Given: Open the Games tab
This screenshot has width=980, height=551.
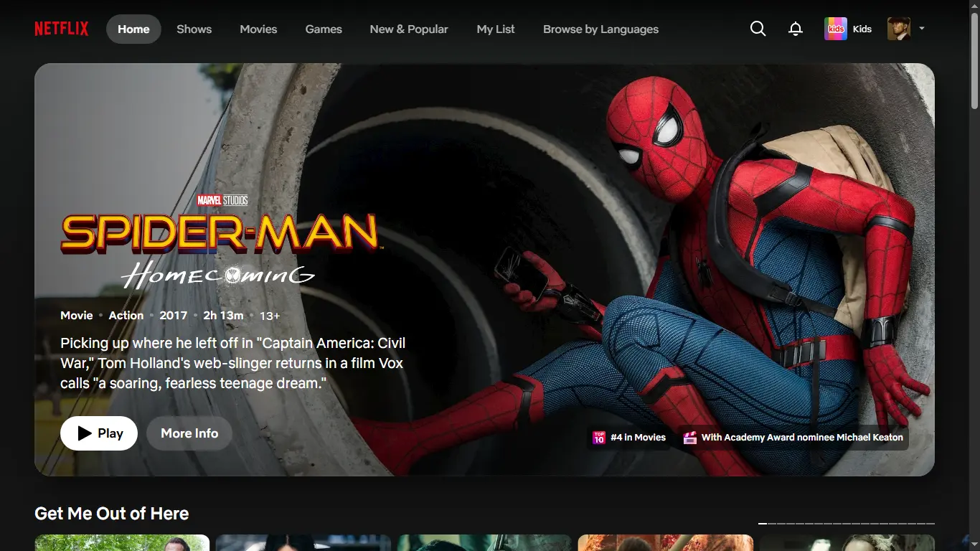Looking at the screenshot, I should tap(324, 29).
